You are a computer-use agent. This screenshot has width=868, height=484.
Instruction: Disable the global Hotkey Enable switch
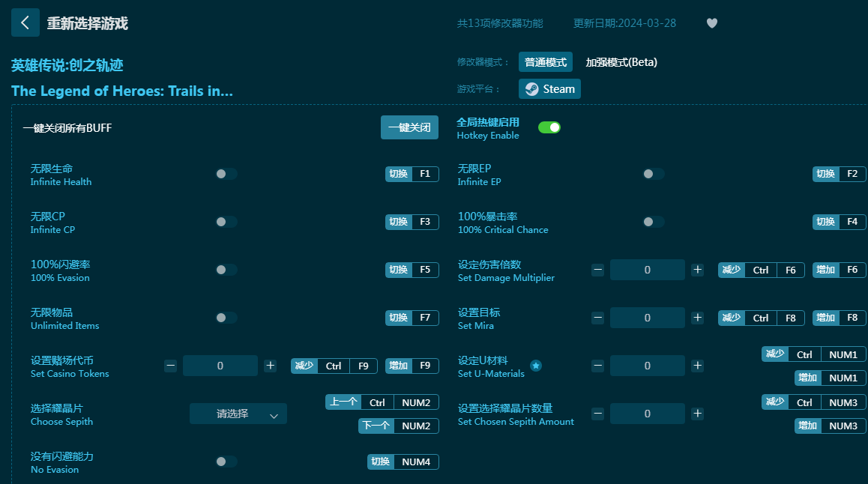click(x=549, y=128)
